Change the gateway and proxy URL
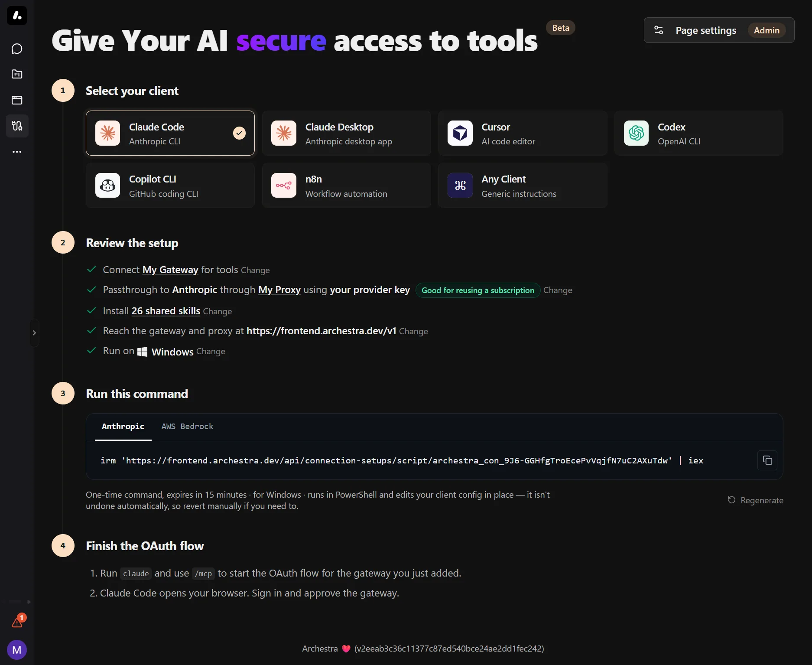The width and height of the screenshot is (812, 665). click(x=413, y=332)
